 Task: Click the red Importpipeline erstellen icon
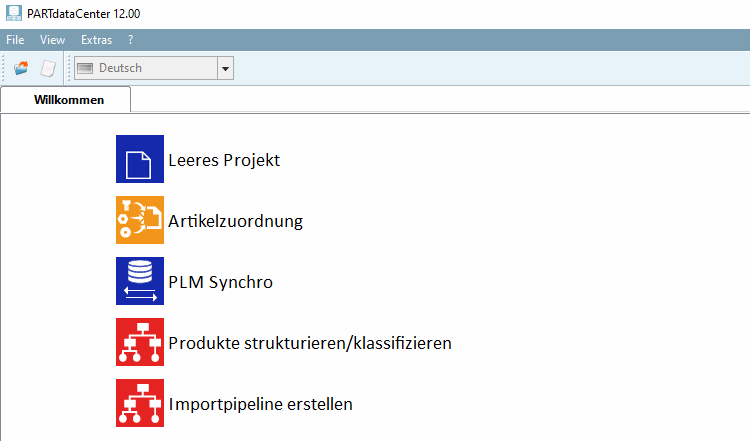(x=140, y=403)
